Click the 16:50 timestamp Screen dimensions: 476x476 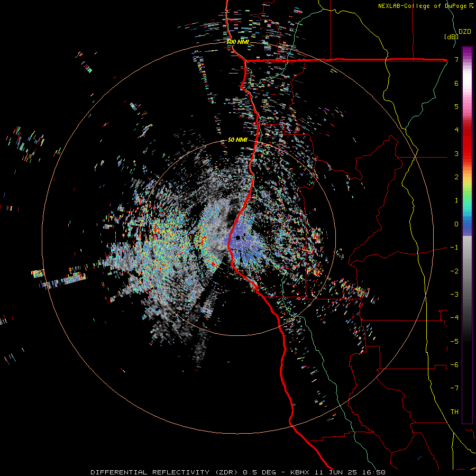coord(374,472)
